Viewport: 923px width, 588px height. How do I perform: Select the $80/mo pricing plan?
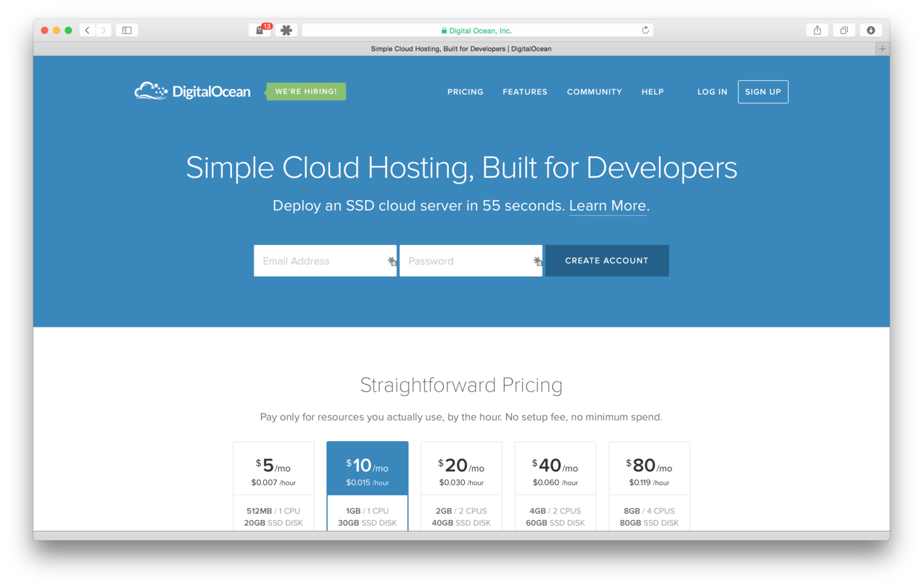point(649,486)
